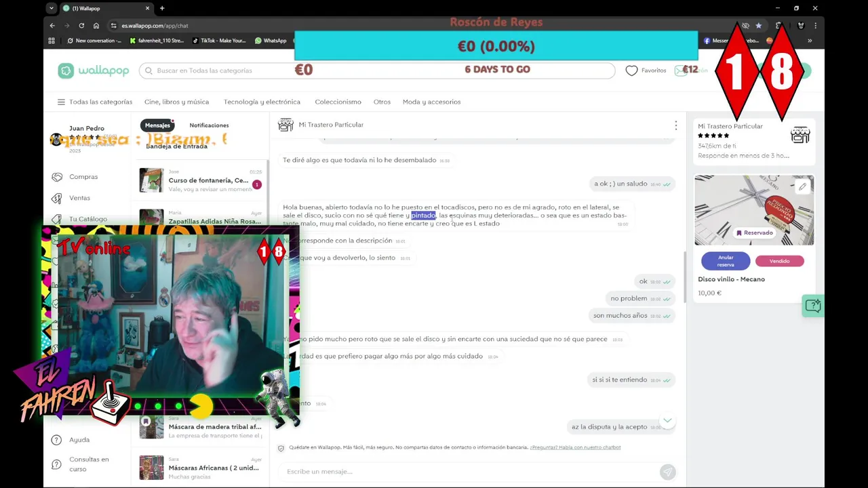Open Tu Catálogo in sidebar
The width and height of the screenshot is (868, 488).
click(87, 219)
